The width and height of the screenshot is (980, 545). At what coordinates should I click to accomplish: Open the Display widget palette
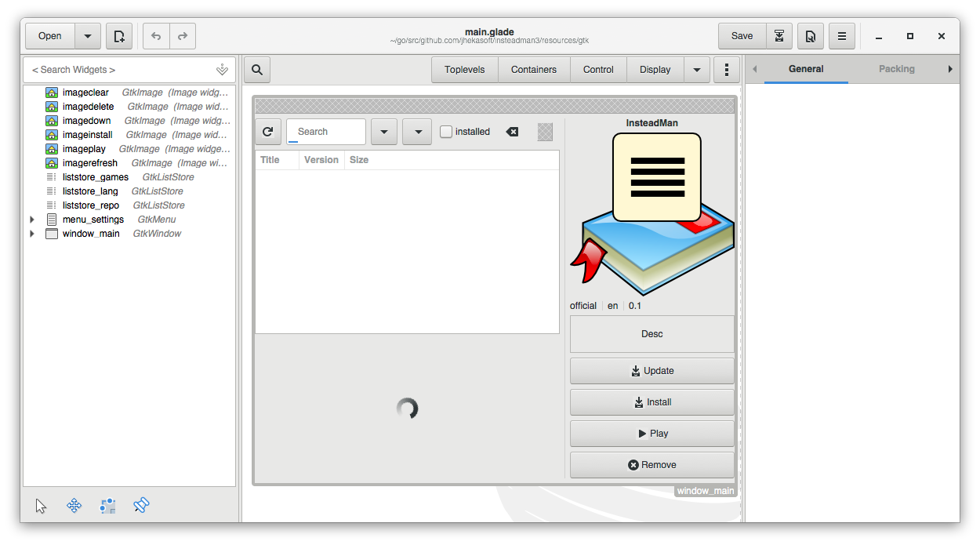click(655, 69)
